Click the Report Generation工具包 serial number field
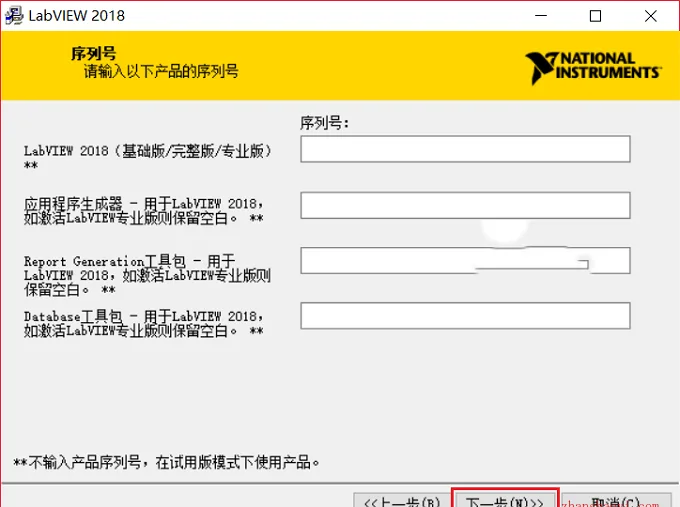The image size is (680, 507). pyautogui.click(x=465, y=261)
